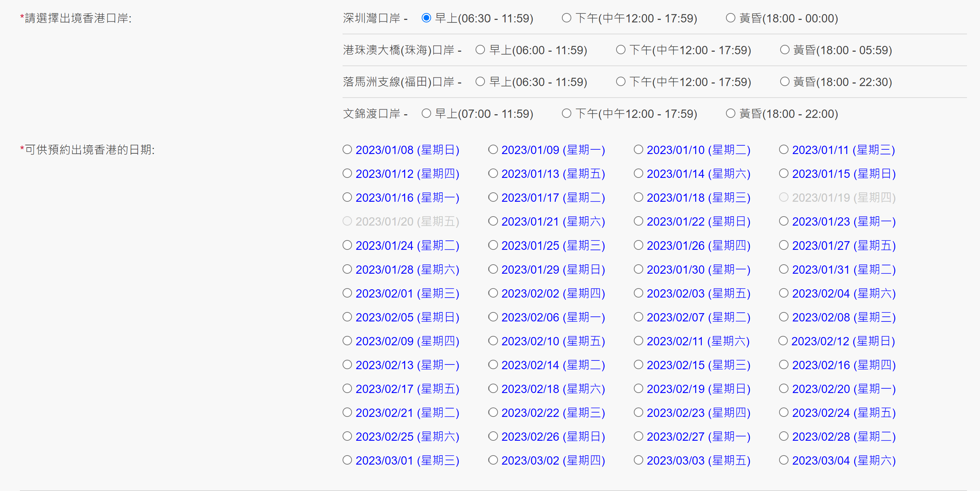This screenshot has width=980, height=491.
Task: Pick date 2023/02/14 (星期二)
Action: 493,364
